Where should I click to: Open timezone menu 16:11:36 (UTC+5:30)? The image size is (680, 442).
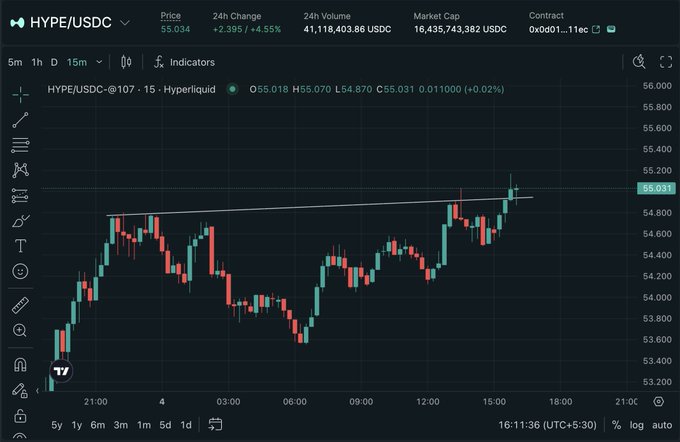point(547,425)
